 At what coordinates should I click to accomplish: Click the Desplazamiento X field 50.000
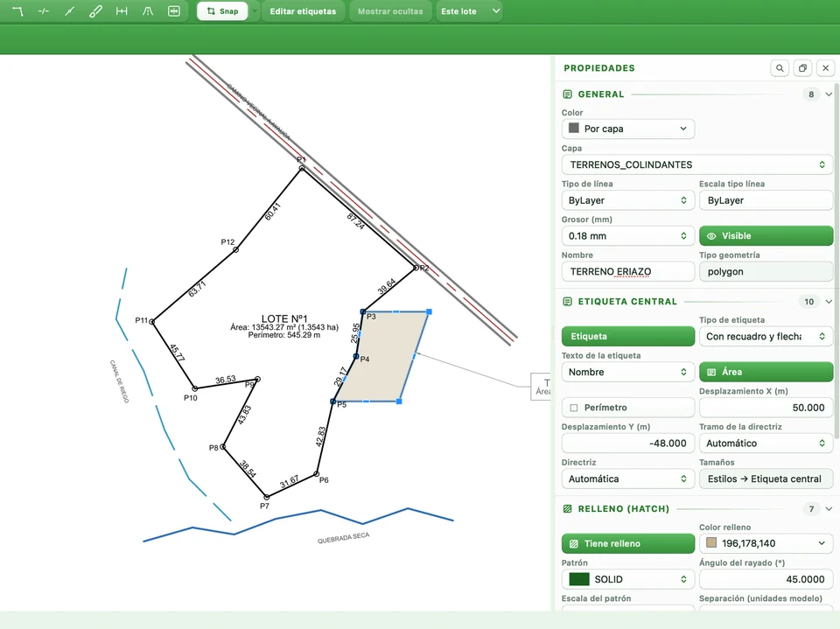(766, 408)
